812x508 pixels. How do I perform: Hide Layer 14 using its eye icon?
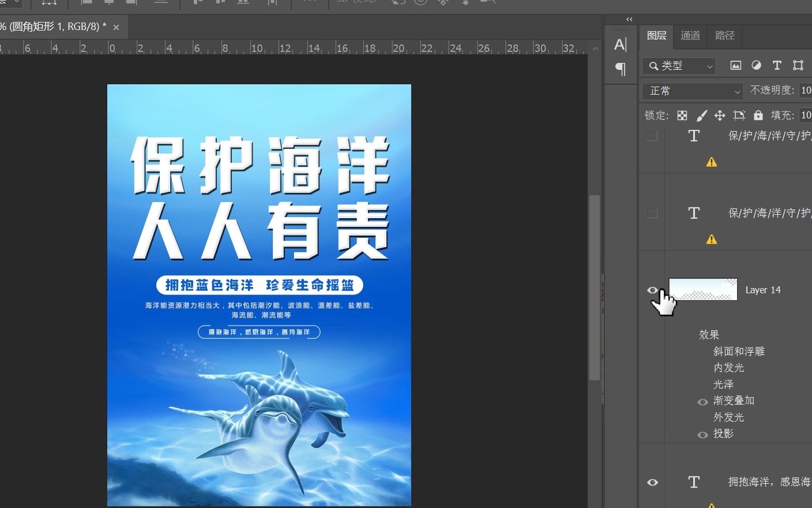[x=653, y=290]
